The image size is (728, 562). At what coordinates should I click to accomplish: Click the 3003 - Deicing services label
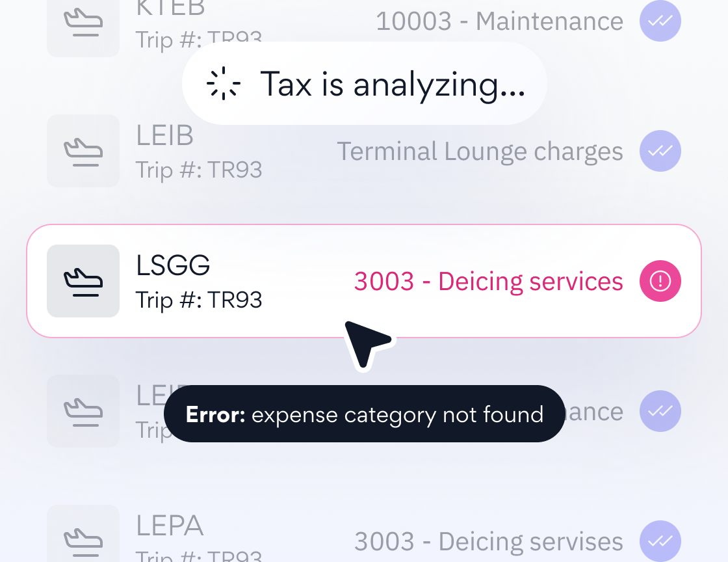489,281
